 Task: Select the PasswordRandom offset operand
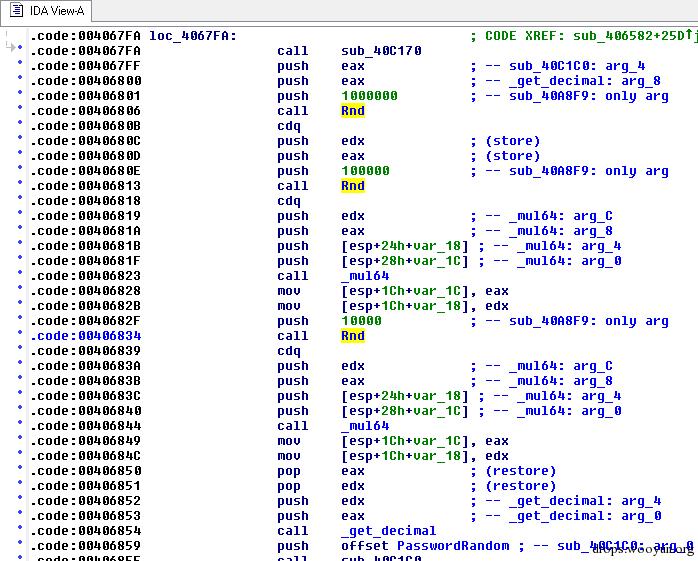coord(458,546)
